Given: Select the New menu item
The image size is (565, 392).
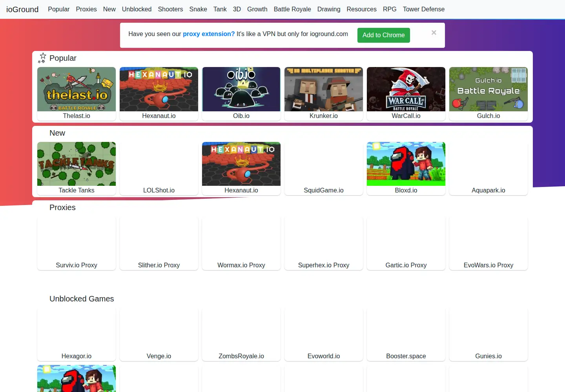Looking at the screenshot, I should pyautogui.click(x=109, y=9).
